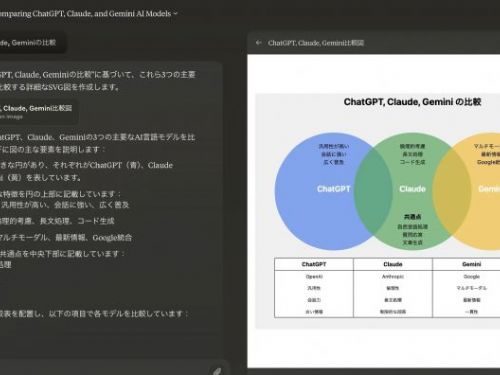500x375 pixels.
Task: Click the back arrow in artifact panel
Action: (258, 43)
